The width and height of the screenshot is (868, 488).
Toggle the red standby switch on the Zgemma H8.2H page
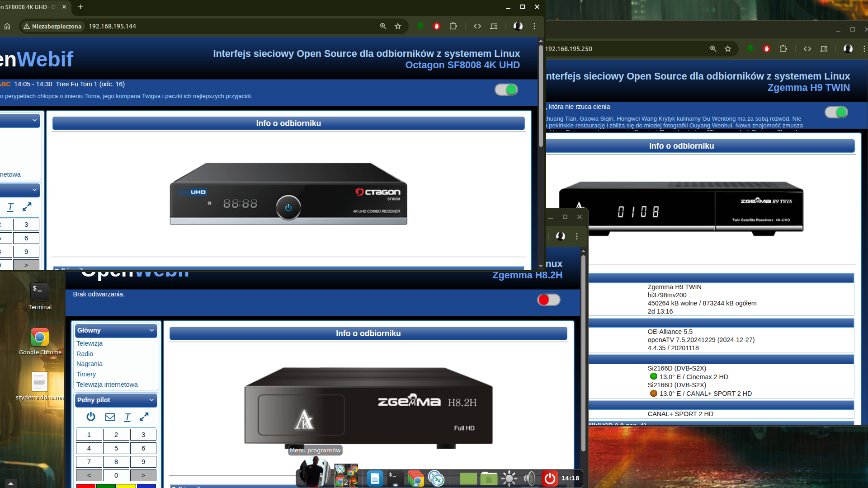(x=548, y=300)
